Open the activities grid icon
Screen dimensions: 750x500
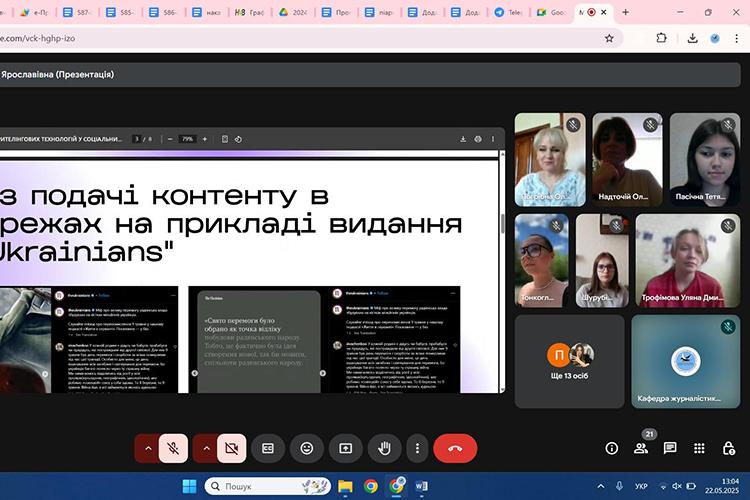[x=699, y=448]
